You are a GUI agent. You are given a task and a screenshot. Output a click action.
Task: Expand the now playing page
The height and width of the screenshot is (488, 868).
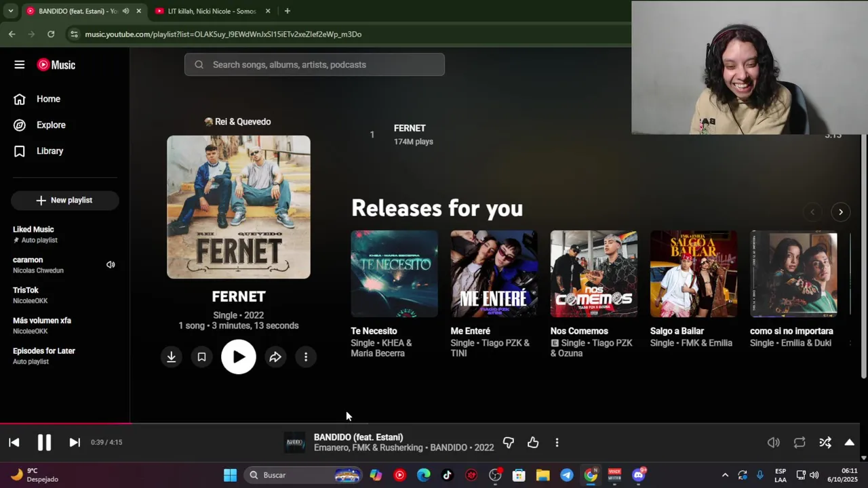point(849,443)
